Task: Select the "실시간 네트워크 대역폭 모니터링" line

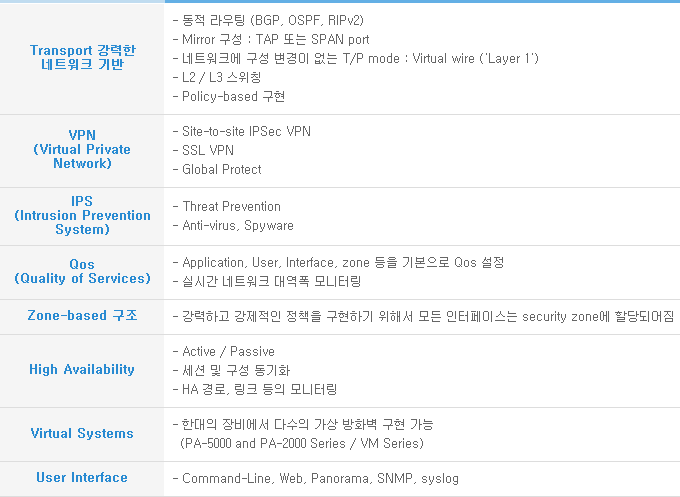Action: tap(271, 281)
